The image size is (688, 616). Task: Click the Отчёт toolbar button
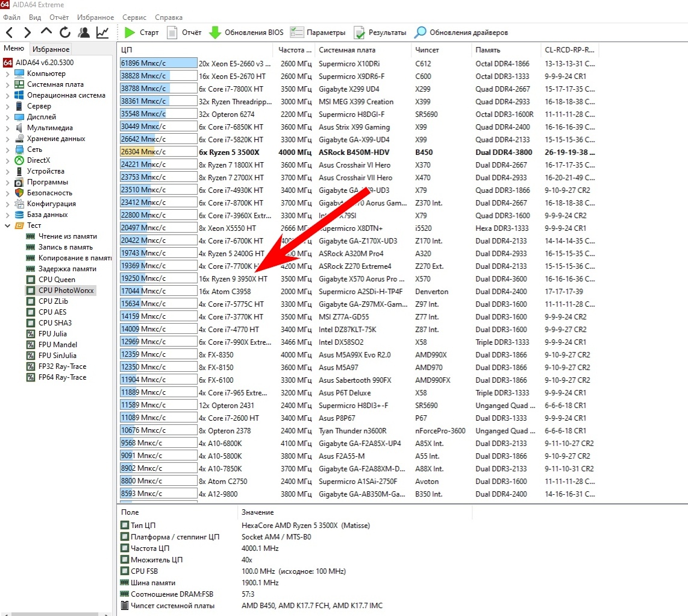[x=184, y=33]
